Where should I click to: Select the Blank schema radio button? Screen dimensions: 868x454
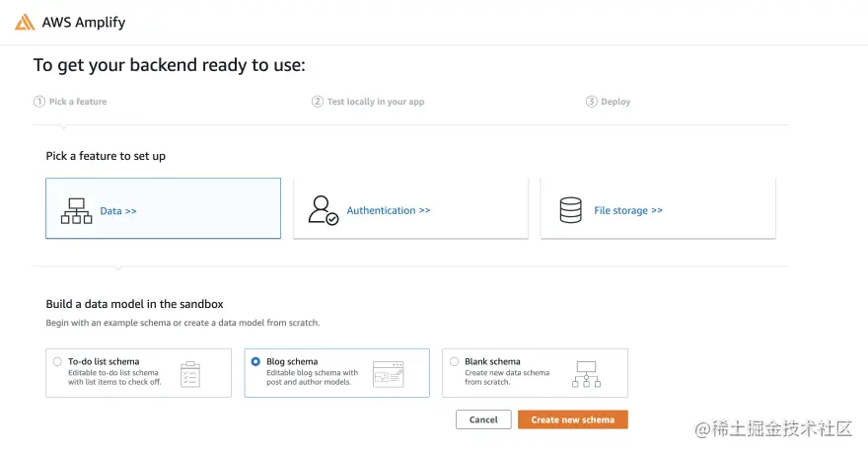pos(454,361)
